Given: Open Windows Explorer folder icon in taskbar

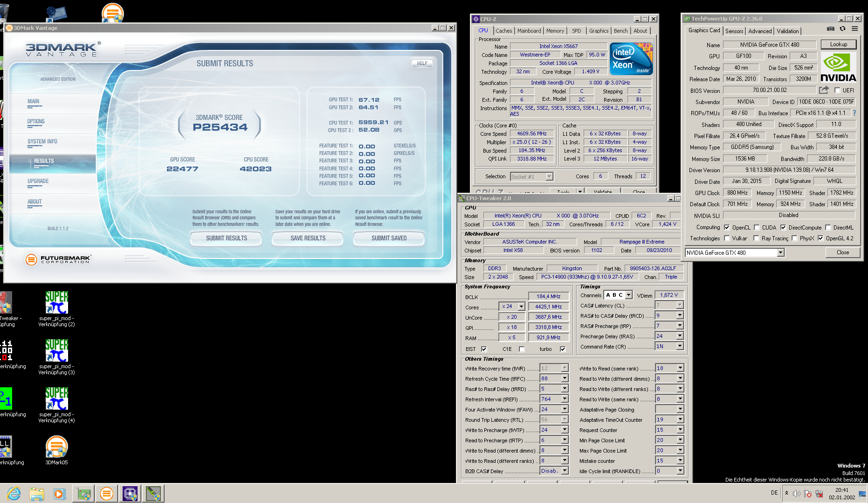Looking at the screenshot, I should pyautogui.click(x=37, y=493).
